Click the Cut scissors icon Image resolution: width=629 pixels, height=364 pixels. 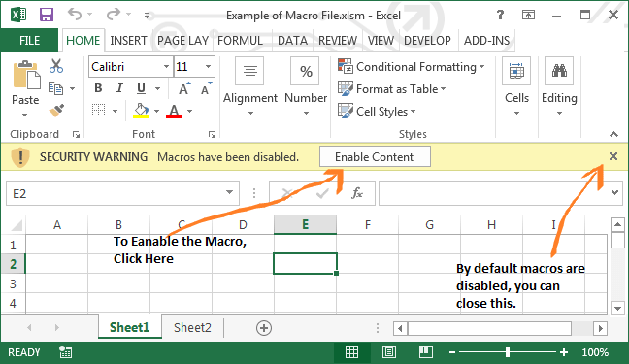click(x=56, y=66)
